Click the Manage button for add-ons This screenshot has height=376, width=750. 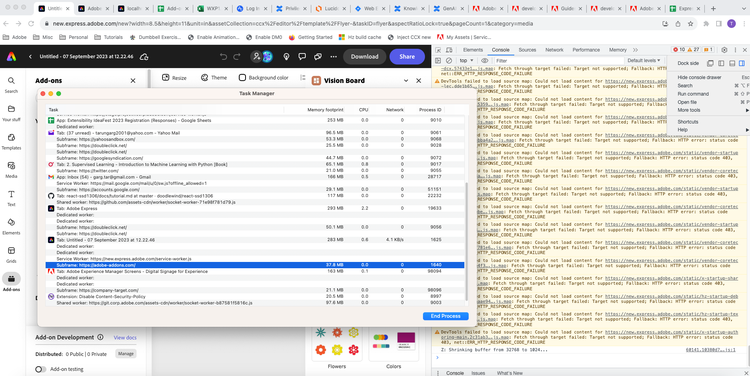pyautogui.click(x=125, y=354)
